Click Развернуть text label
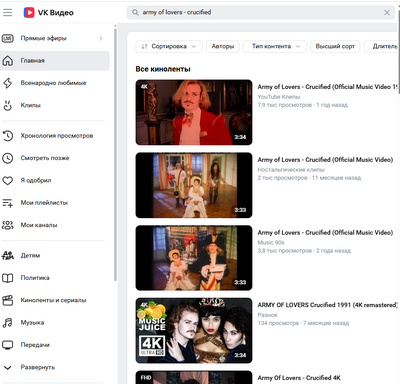The width and height of the screenshot is (400, 384). [x=38, y=367]
